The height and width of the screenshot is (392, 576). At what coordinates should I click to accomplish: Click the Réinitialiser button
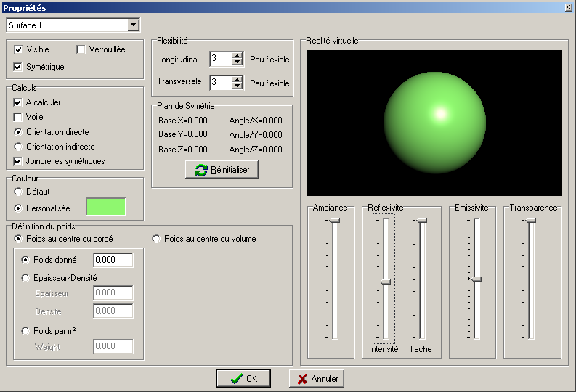click(x=222, y=170)
